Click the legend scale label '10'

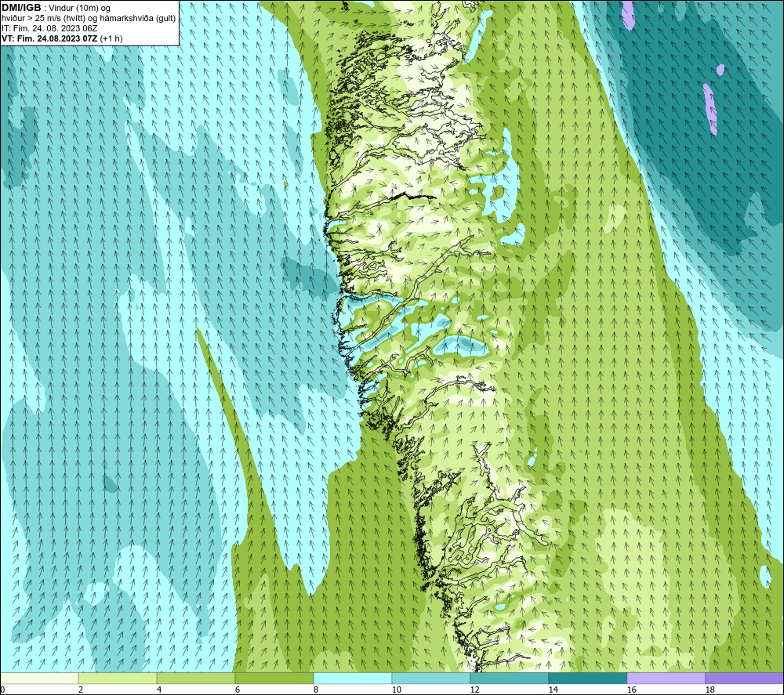click(397, 690)
